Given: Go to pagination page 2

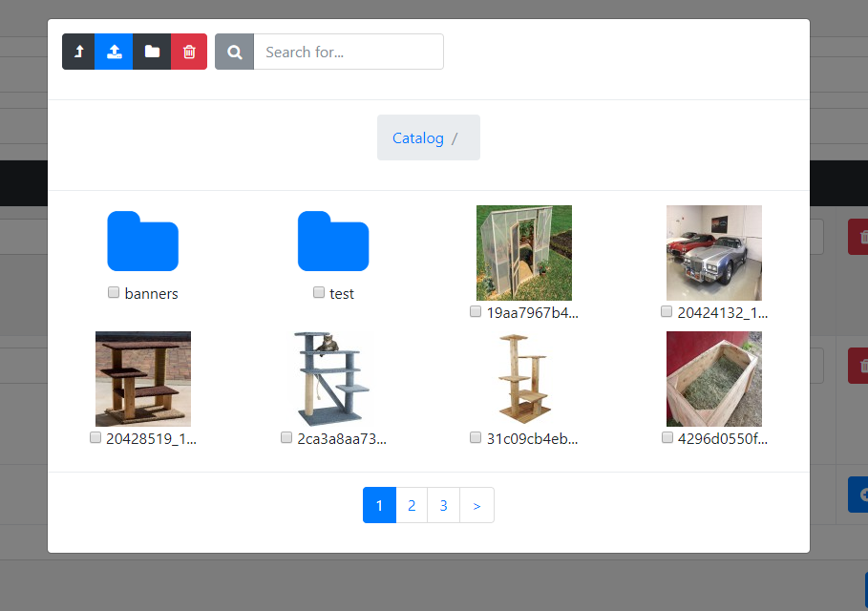Looking at the screenshot, I should 412,505.
